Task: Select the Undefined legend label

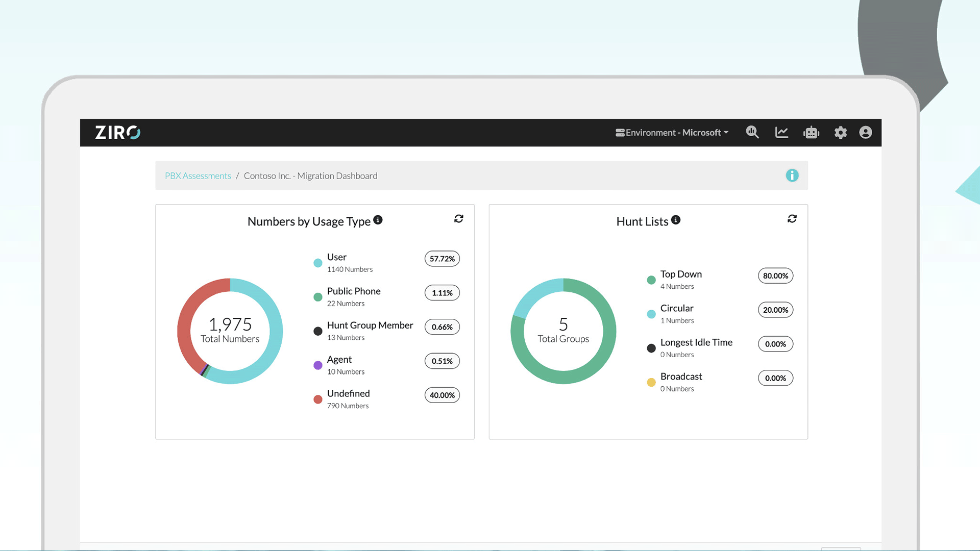Action: [349, 394]
